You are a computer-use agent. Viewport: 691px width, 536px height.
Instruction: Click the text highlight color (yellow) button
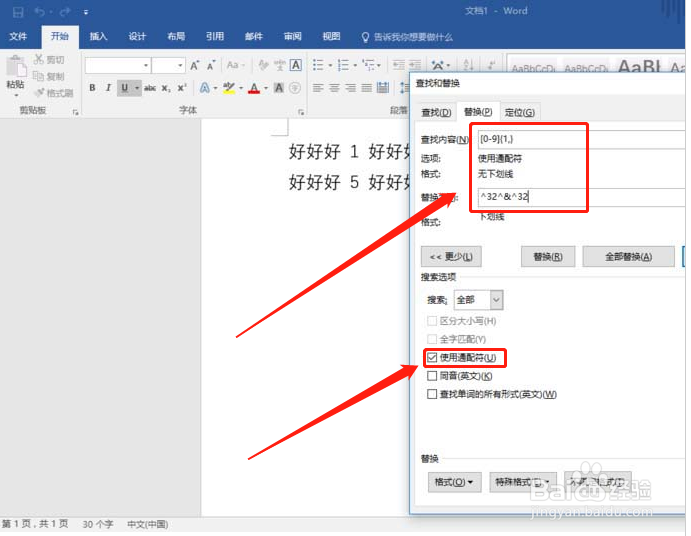[x=229, y=88]
